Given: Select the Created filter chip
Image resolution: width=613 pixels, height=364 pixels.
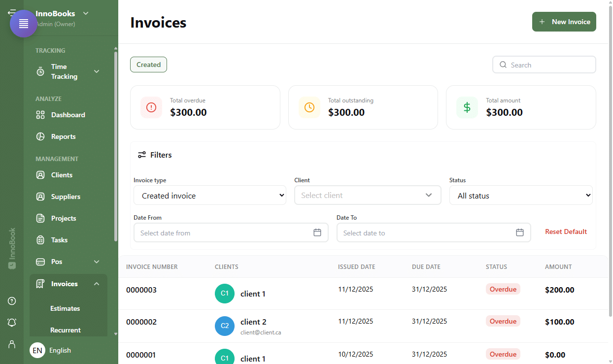Looking at the screenshot, I should 148,65.
